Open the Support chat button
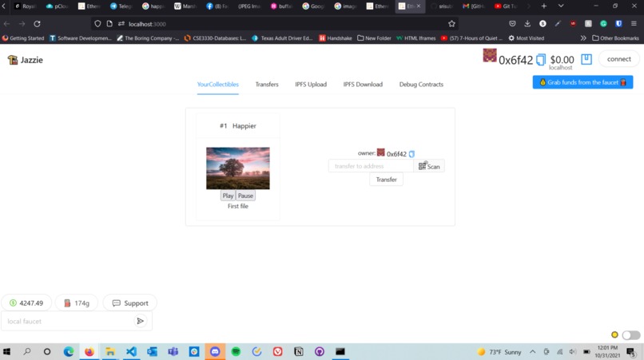This screenshot has height=360, width=644. [x=129, y=303]
